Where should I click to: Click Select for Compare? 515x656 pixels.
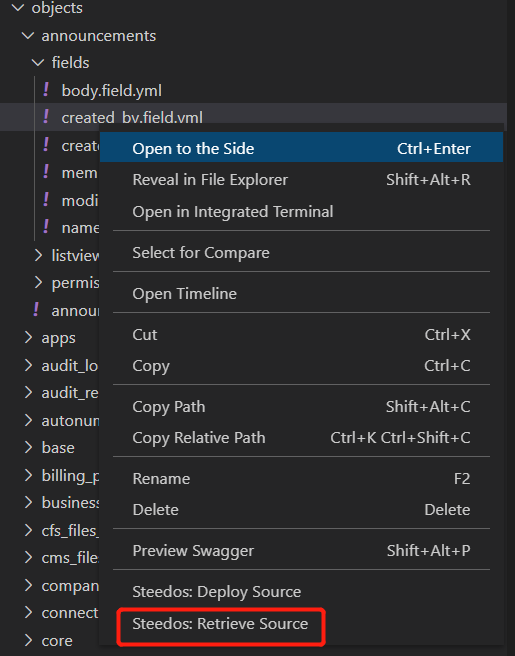pyautogui.click(x=301, y=253)
